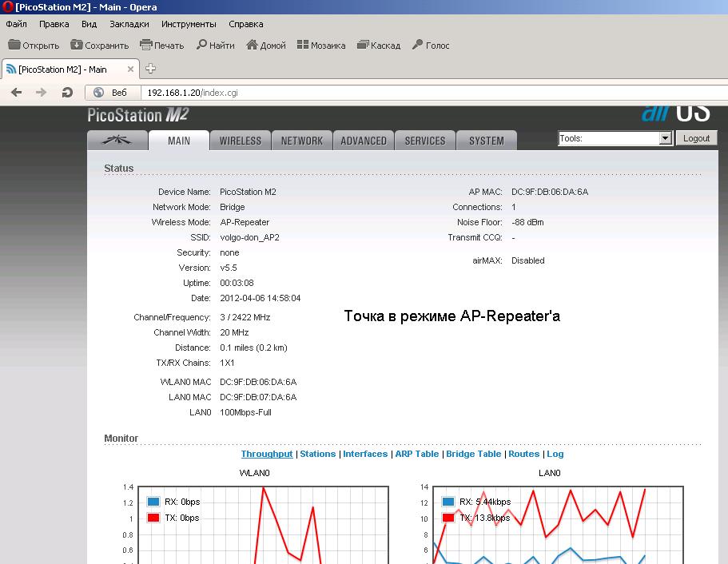The image size is (728, 564).
Task: Switch to the SYSTEM tab
Action: click(486, 140)
